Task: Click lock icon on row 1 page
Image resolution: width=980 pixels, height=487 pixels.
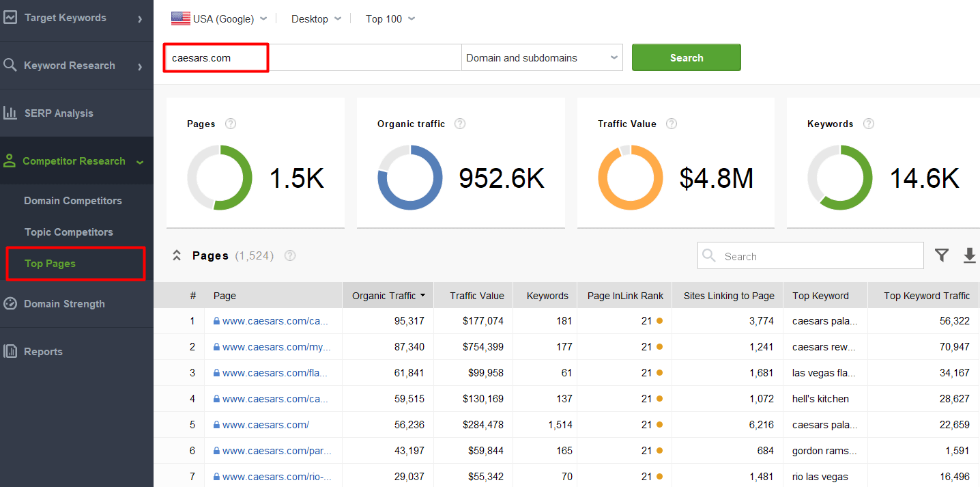Action: tap(216, 321)
